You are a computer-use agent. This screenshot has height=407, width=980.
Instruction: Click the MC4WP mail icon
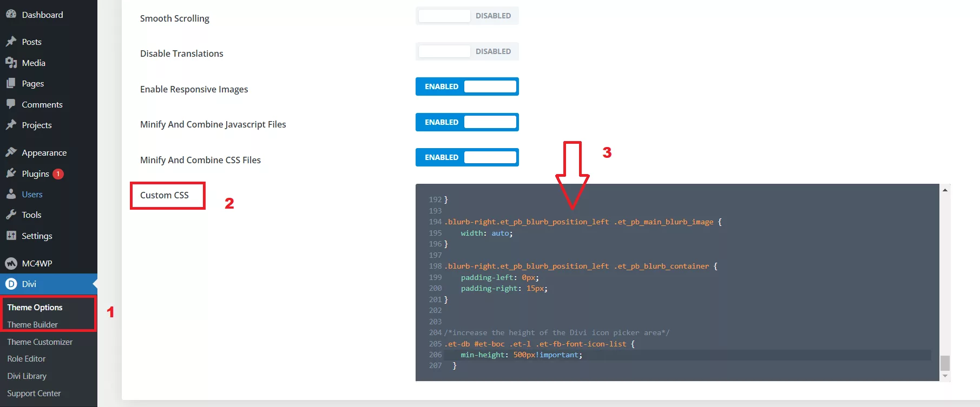(x=11, y=263)
